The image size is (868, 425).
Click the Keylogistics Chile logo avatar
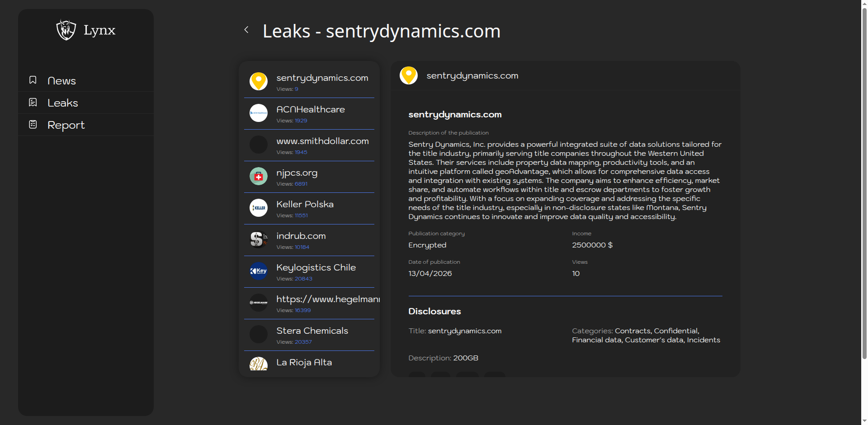(x=259, y=271)
